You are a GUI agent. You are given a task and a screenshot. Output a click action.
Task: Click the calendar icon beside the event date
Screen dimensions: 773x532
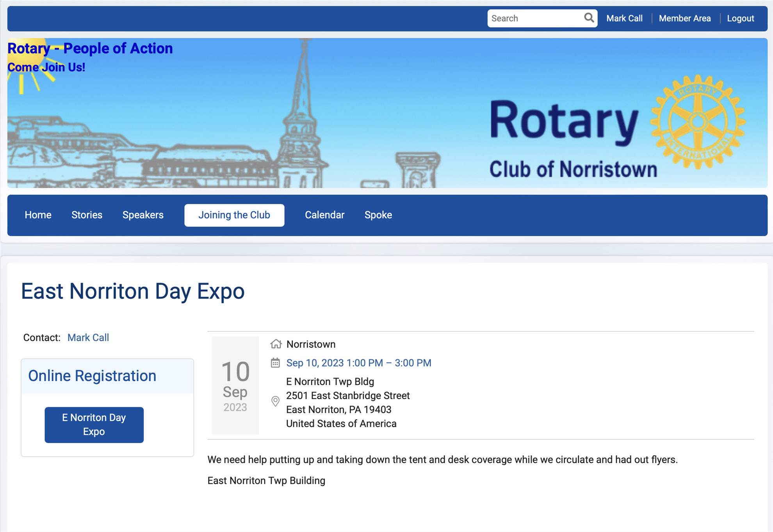click(x=275, y=363)
